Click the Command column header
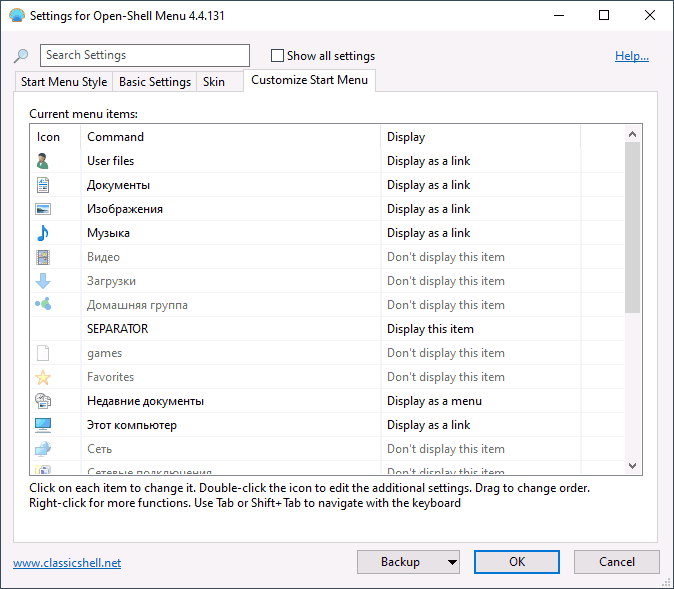Image resolution: width=674 pixels, height=589 pixels. coord(230,137)
